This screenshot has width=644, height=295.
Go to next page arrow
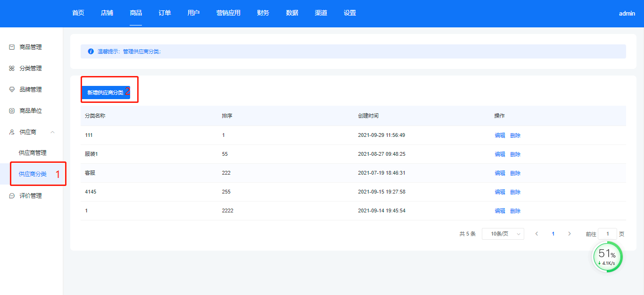click(x=570, y=234)
